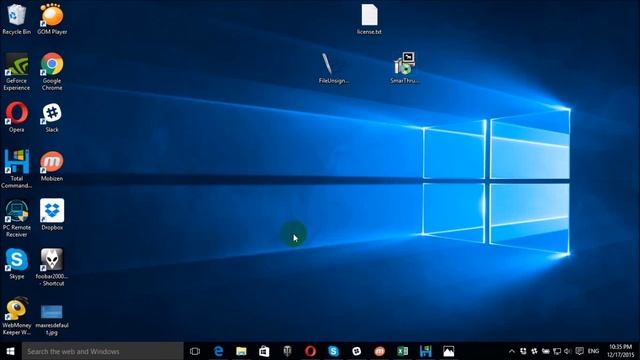Switch to Mobizen in the taskbar
Viewport: 640px width, 360px height.
379,351
